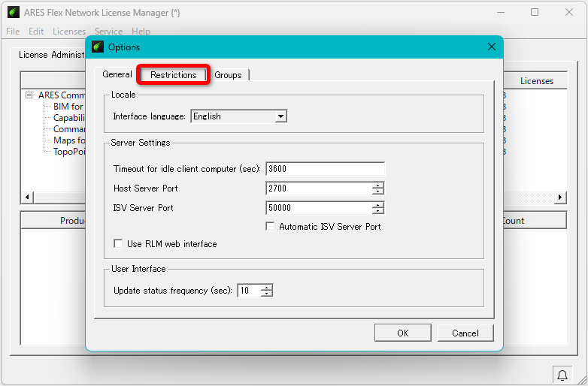Screen dimensions: 588x386
Task: Open the Restrictions tab
Action: [x=173, y=75]
